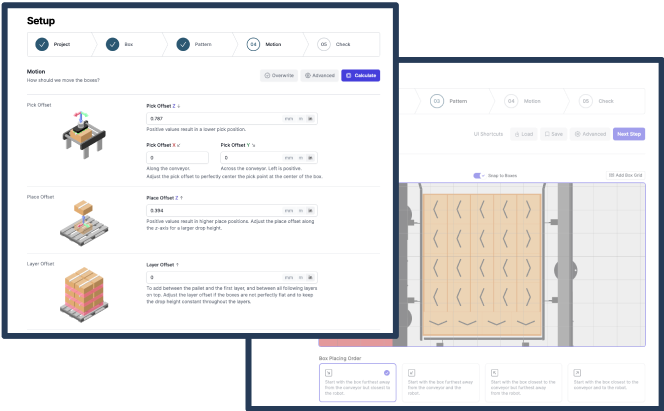Click the 'Box Placing Order' label
Image resolution: width=664 pixels, height=411 pixels.
340,359
